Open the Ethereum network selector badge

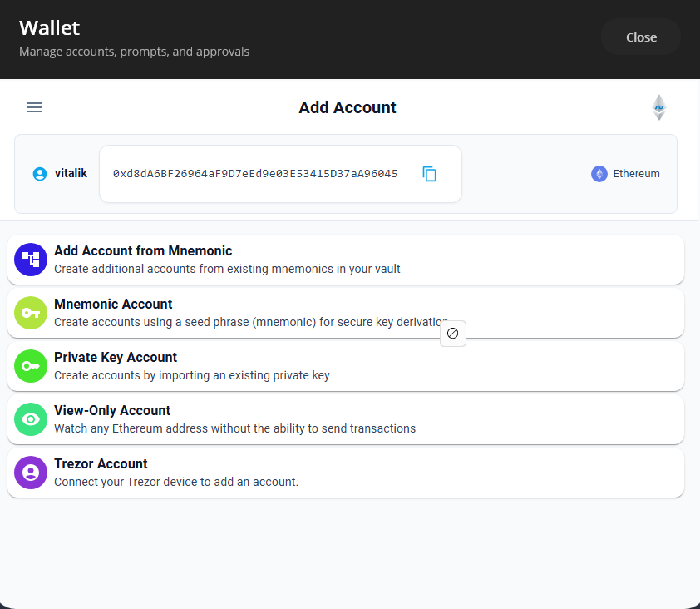pos(625,173)
